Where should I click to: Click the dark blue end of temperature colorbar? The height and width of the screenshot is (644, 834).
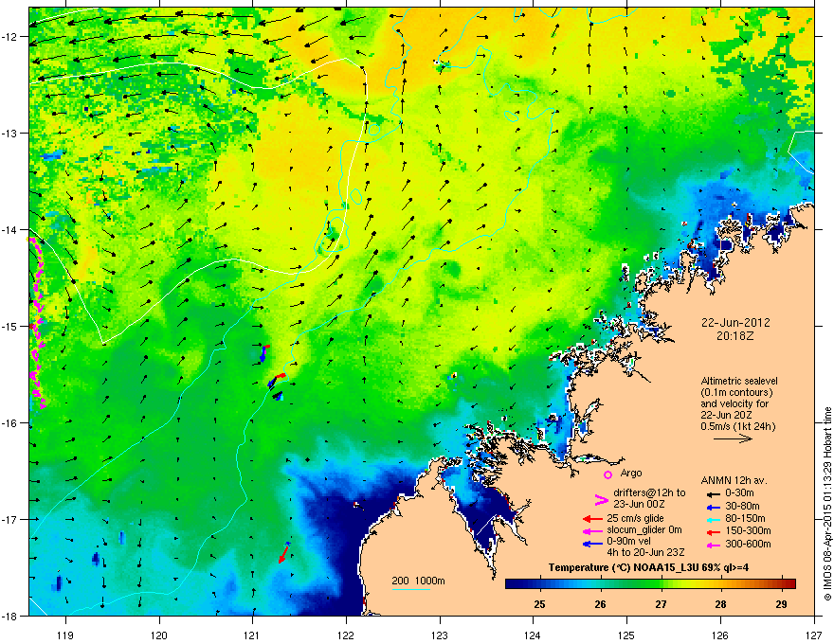tap(514, 584)
